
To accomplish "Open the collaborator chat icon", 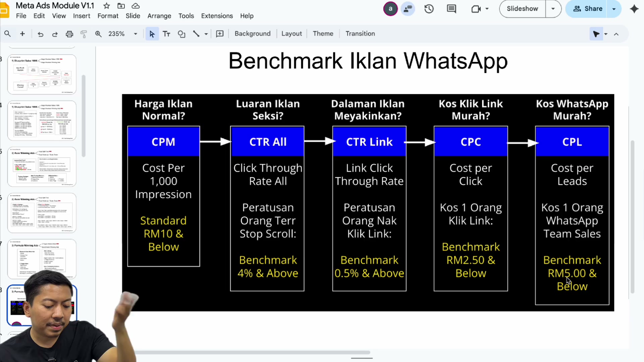I will pos(408,9).
